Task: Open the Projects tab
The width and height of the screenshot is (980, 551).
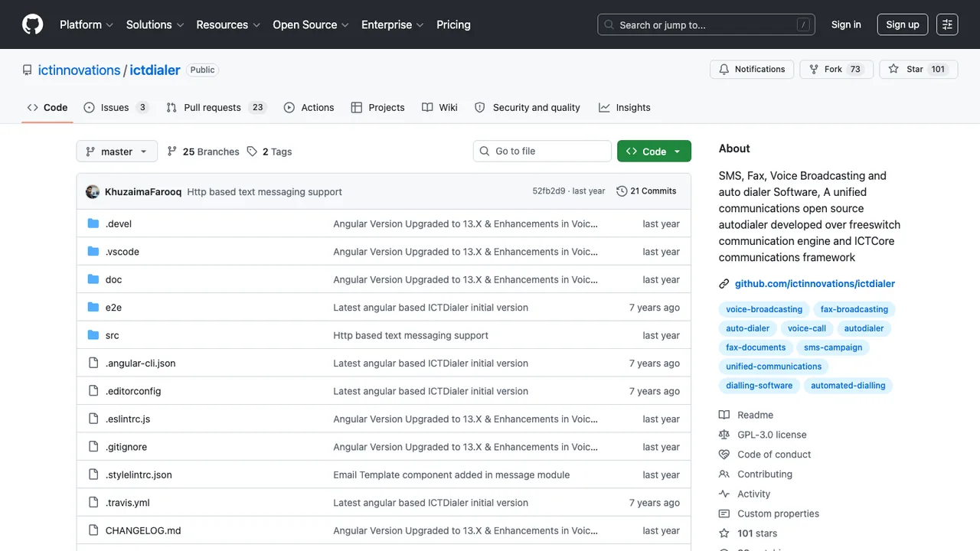Action: click(377, 108)
